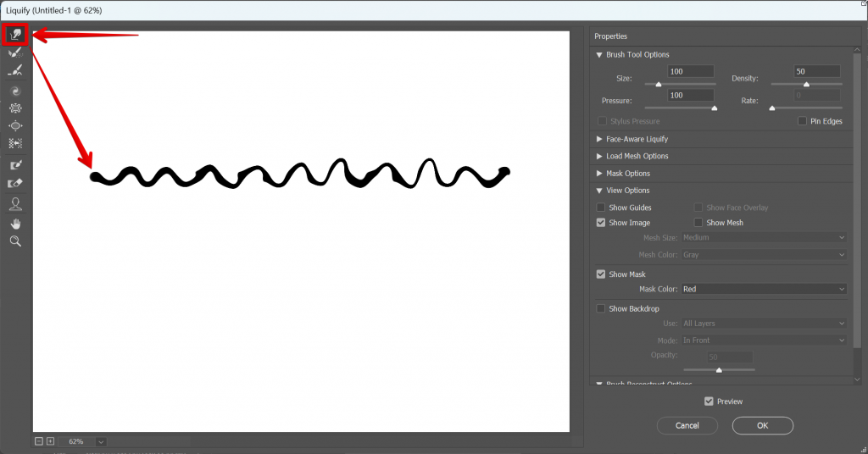Click the Cancel button
Image resolution: width=868 pixels, height=454 pixels.
pyautogui.click(x=687, y=425)
